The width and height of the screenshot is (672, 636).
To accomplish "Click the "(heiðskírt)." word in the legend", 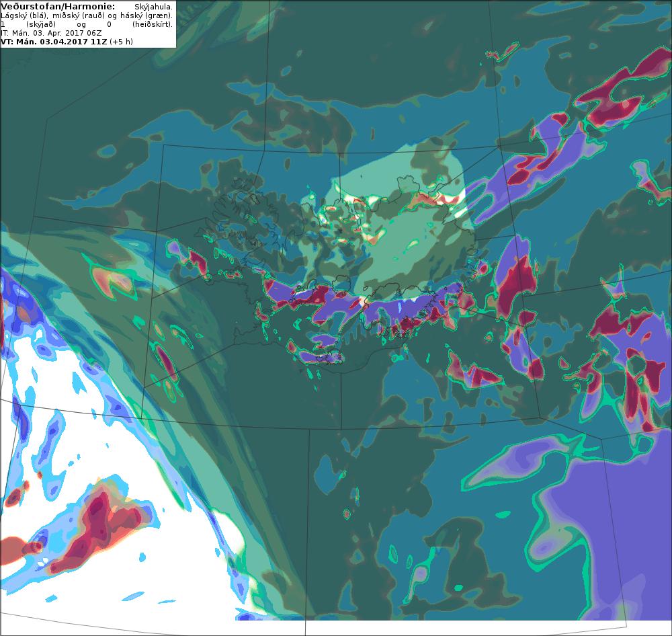I will 152,24.
